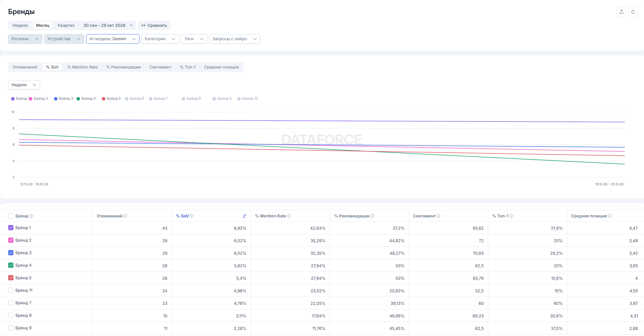The image size is (644, 336).
Task: Toggle Бренд 10 legend marker in chart
Action: click(239, 99)
